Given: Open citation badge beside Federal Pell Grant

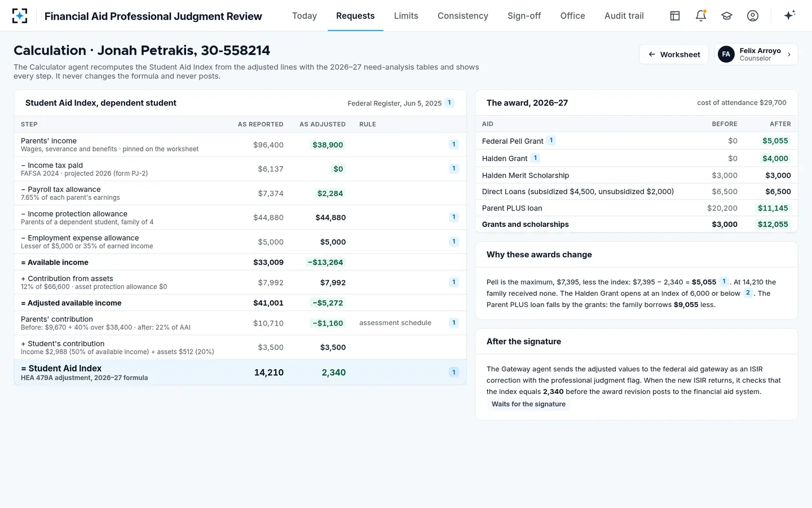Looking at the screenshot, I should (x=551, y=141).
